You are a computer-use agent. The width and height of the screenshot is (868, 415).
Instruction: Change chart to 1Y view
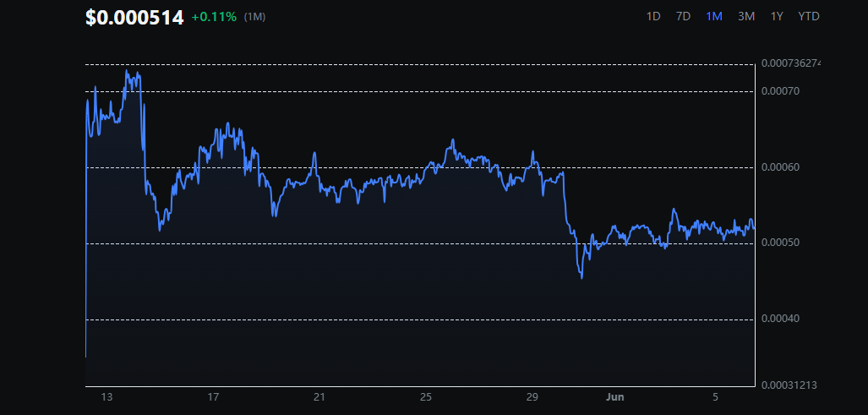pyautogui.click(x=776, y=16)
